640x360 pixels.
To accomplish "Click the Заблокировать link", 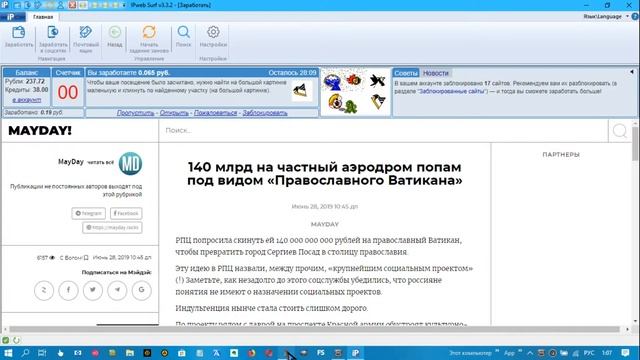I will click(265, 113).
